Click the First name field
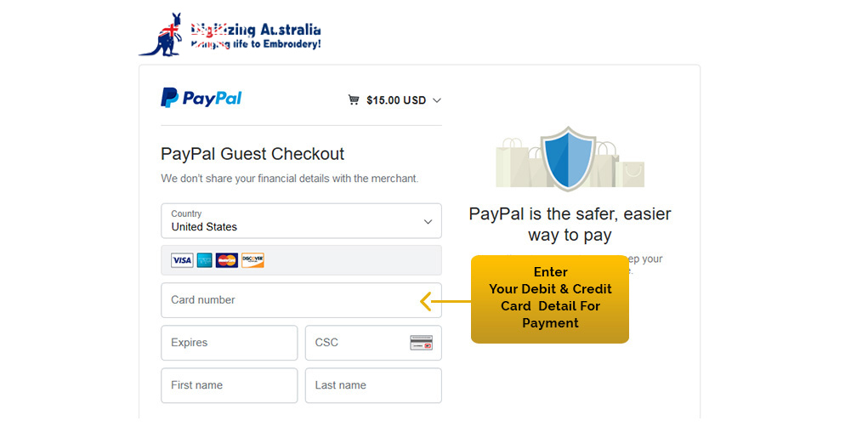 click(x=229, y=385)
